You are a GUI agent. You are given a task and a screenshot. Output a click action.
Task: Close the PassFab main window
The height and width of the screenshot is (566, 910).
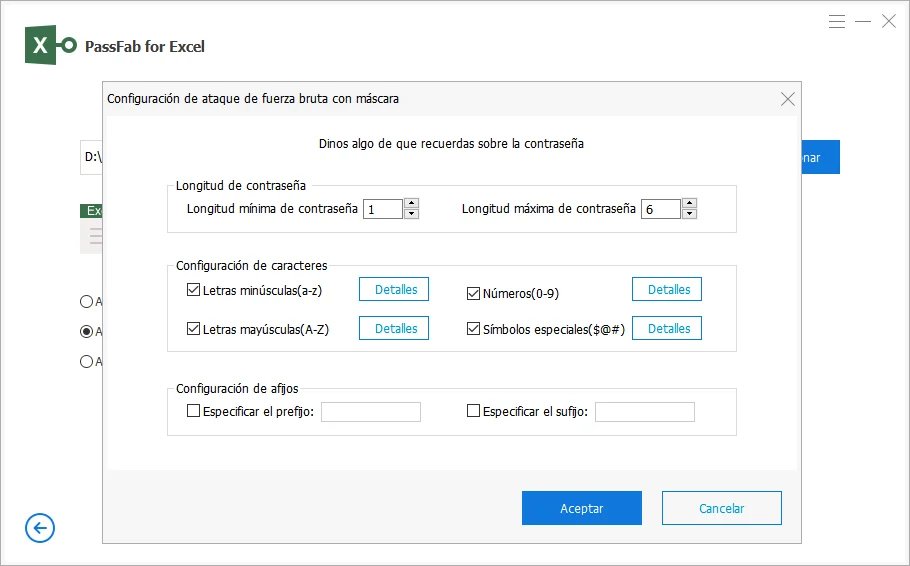click(889, 21)
